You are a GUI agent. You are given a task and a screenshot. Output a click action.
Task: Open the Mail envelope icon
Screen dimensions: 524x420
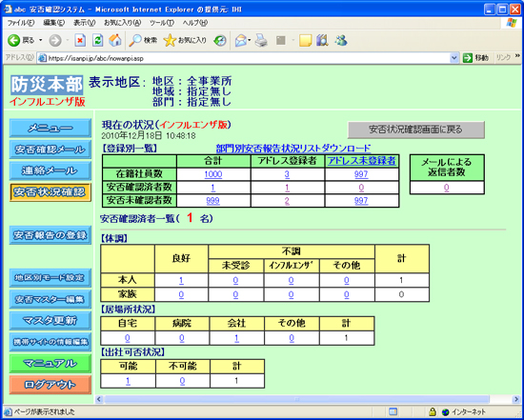tap(241, 41)
